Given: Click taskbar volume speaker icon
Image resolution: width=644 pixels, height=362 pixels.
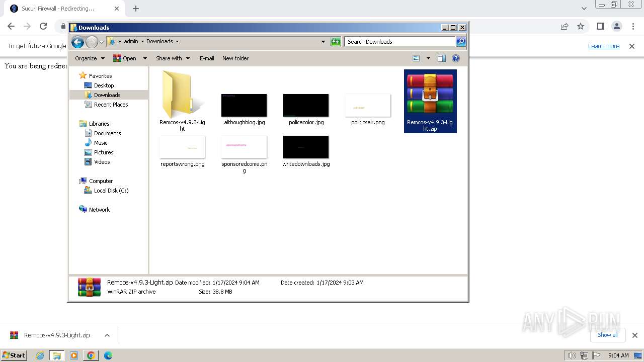Looking at the screenshot, I should point(572,355).
